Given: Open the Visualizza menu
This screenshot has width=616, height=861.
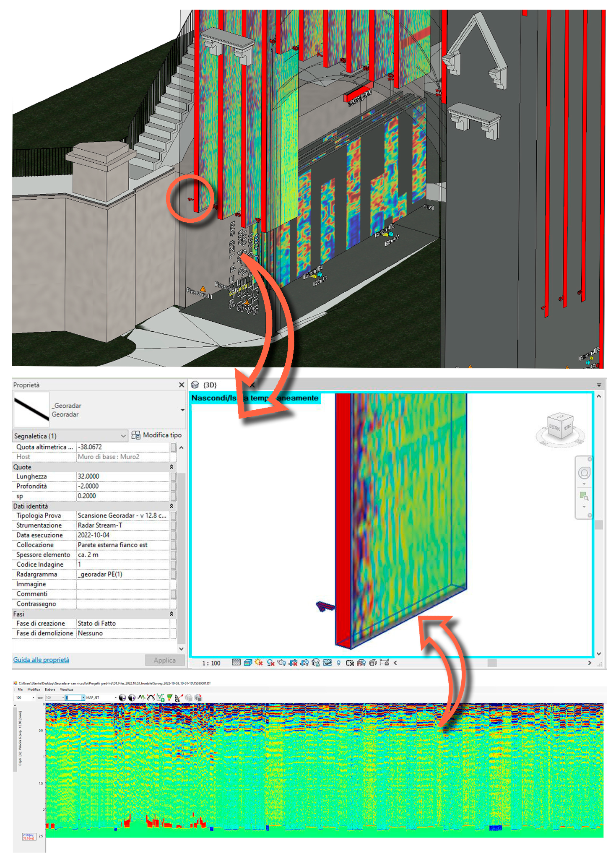Looking at the screenshot, I should (x=67, y=689).
